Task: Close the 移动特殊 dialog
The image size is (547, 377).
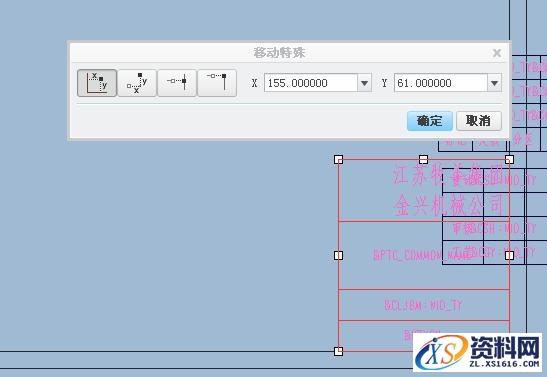Action: pos(497,53)
